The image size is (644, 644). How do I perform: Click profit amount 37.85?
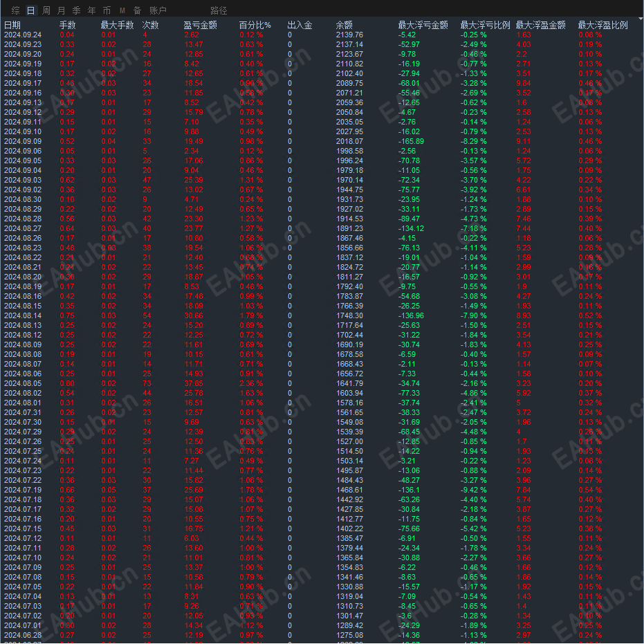tap(194, 383)
